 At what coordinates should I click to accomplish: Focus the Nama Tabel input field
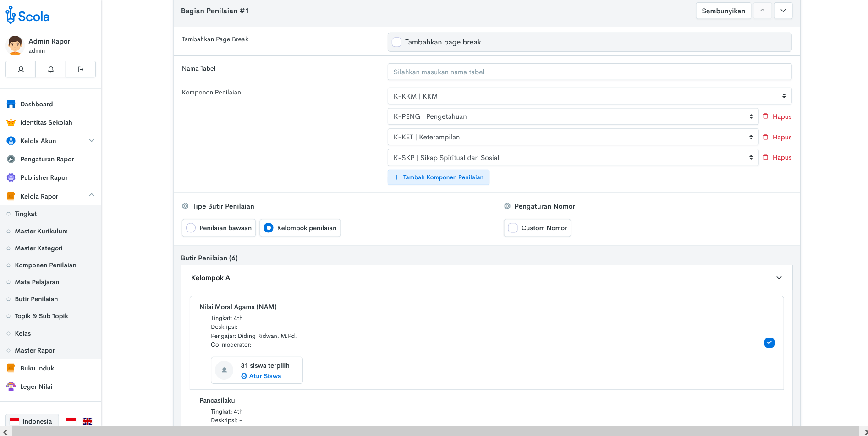point(589,72)
